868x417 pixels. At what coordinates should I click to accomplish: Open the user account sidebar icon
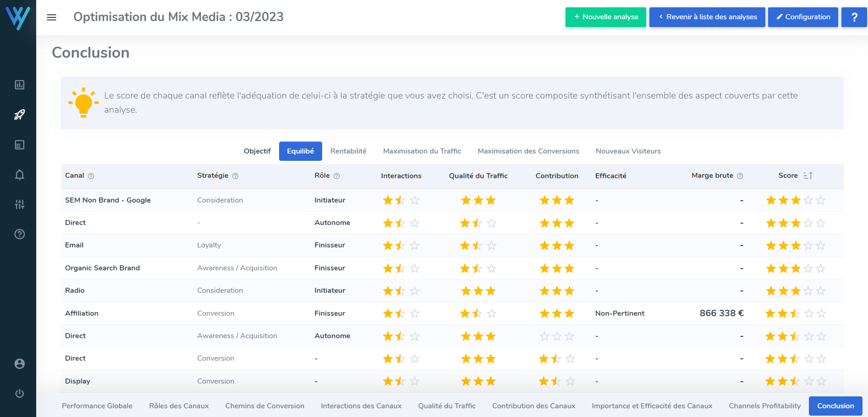[x=19, y=364]
